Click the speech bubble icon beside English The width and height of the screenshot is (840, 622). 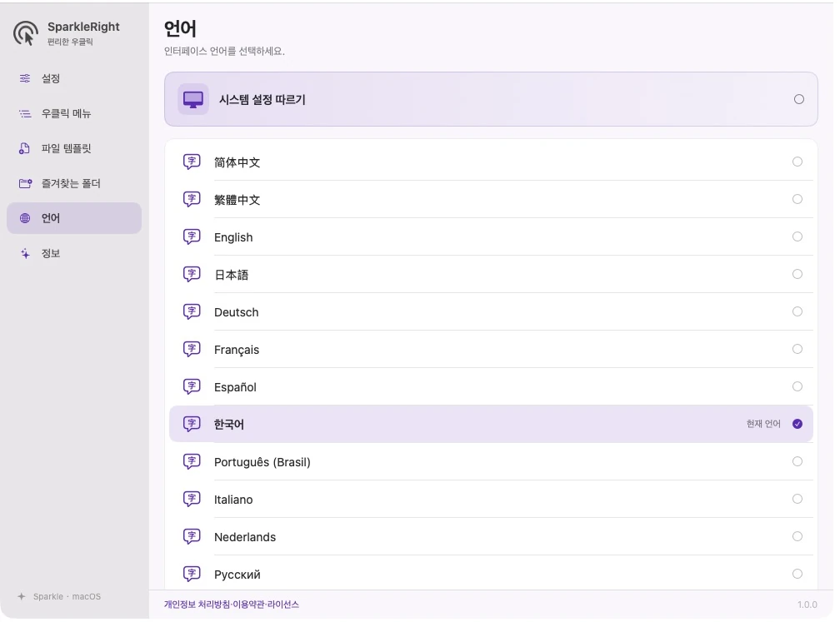[x=192, y=236]
